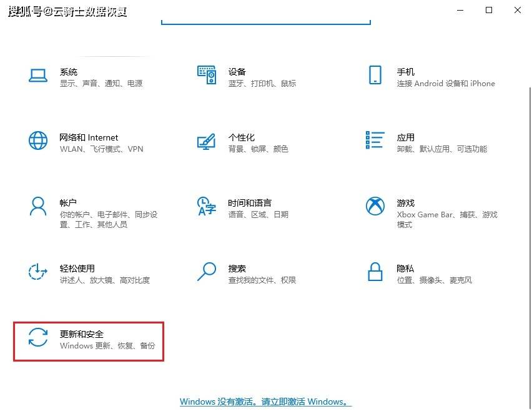This screenshot has width=532, height=419.
Task: Click description 背景、锁屏、颜色
Action: [259, 149]
